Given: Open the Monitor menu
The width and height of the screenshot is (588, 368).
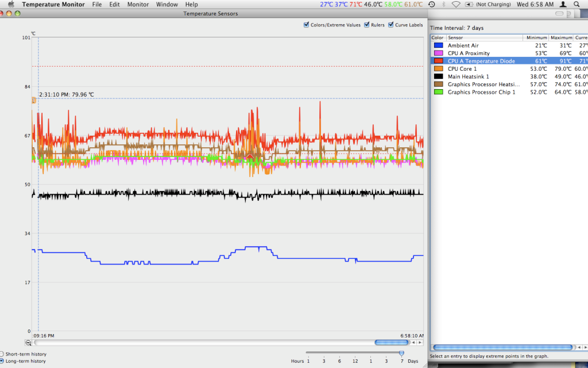Looking at the screenshot, I should click(138, 4).
